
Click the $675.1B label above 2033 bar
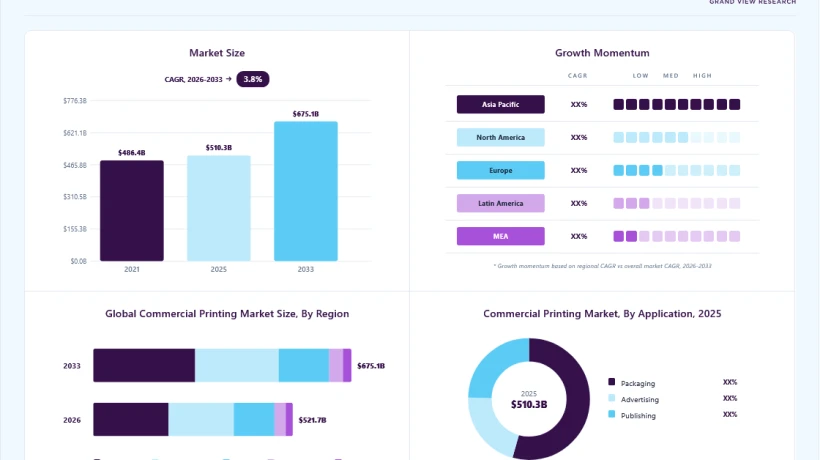pyautogui.click(x=306, y=114)
